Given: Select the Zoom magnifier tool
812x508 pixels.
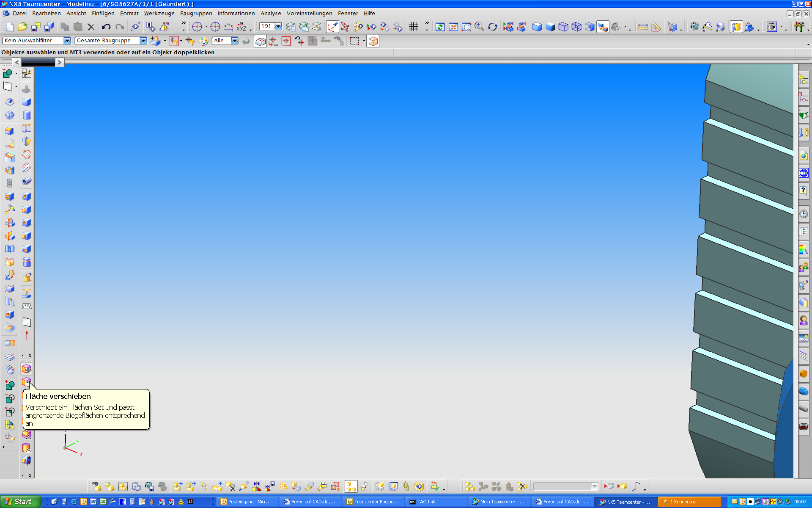Looking at the screenshot, I should (x=480, y=27).
